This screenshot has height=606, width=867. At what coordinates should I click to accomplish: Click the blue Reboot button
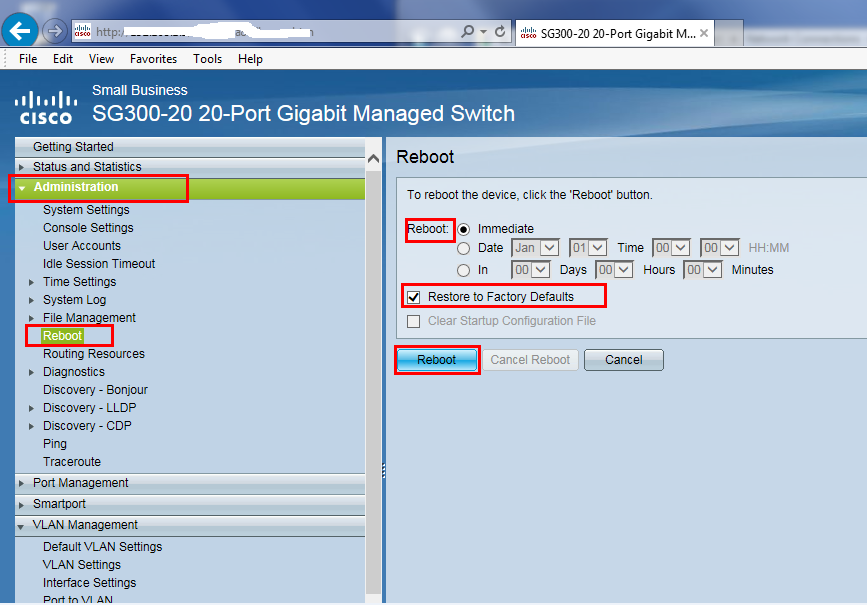(437, 360)
